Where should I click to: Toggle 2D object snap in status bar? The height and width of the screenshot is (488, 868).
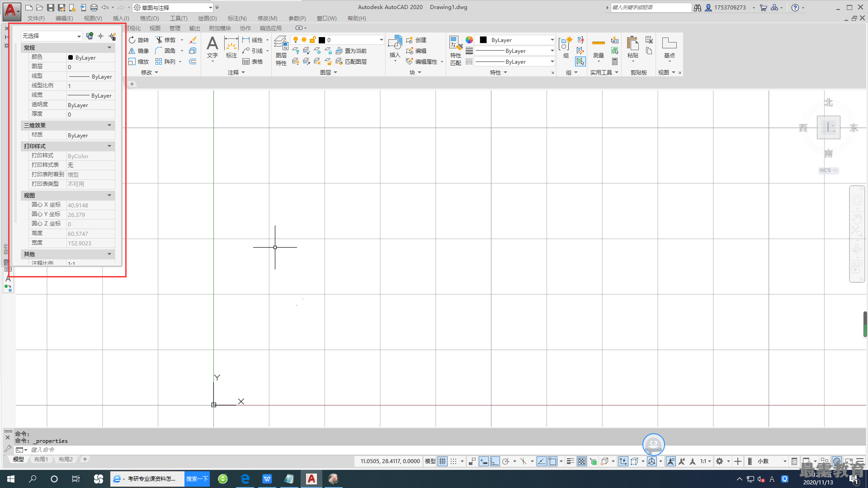(x=552, y=461)
